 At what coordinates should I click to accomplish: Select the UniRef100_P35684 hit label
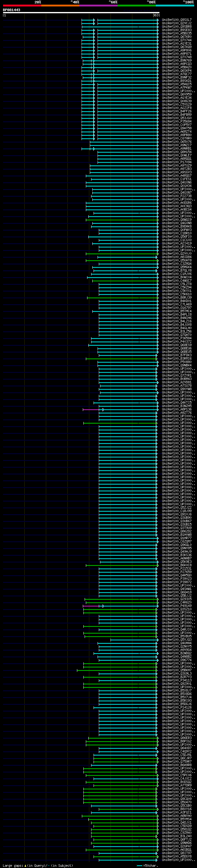pos(176,121)
